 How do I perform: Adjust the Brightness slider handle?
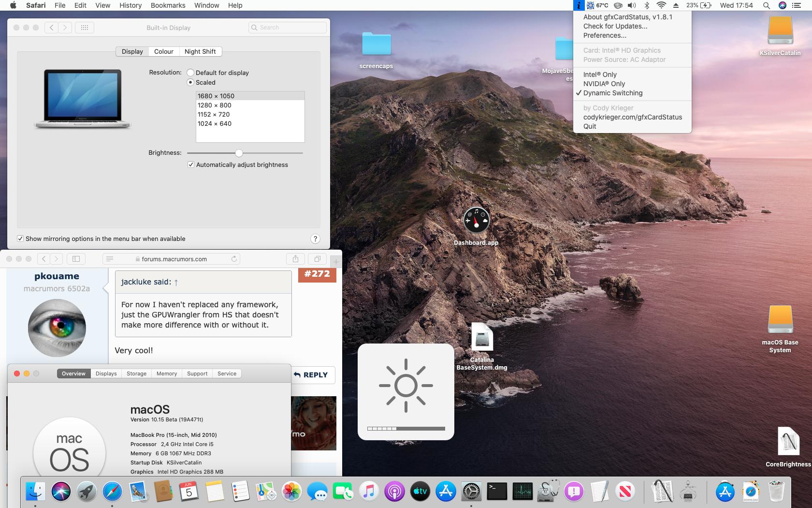239,153
